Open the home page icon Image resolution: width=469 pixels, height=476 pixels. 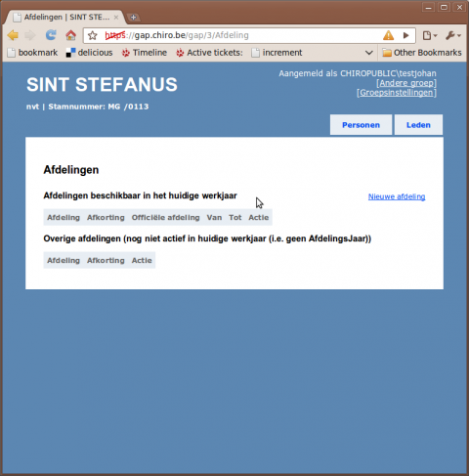pyautogui.click(x=70, y=35)
